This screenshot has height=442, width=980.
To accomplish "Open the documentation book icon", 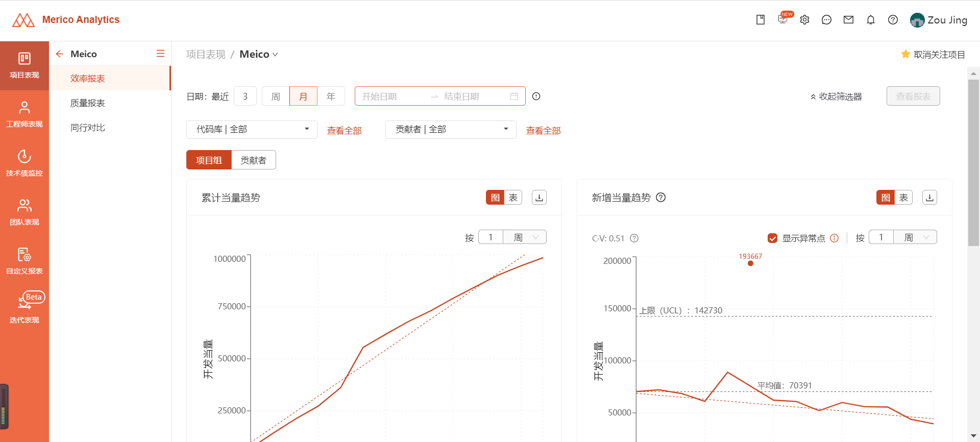I will [761, 20].
